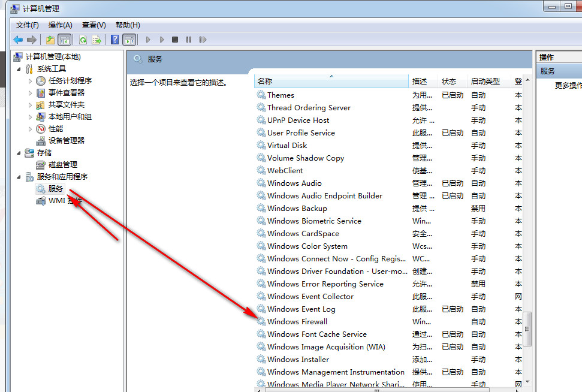
Task: Expand the 任务计划程序 node
Action: coord(30,81)
